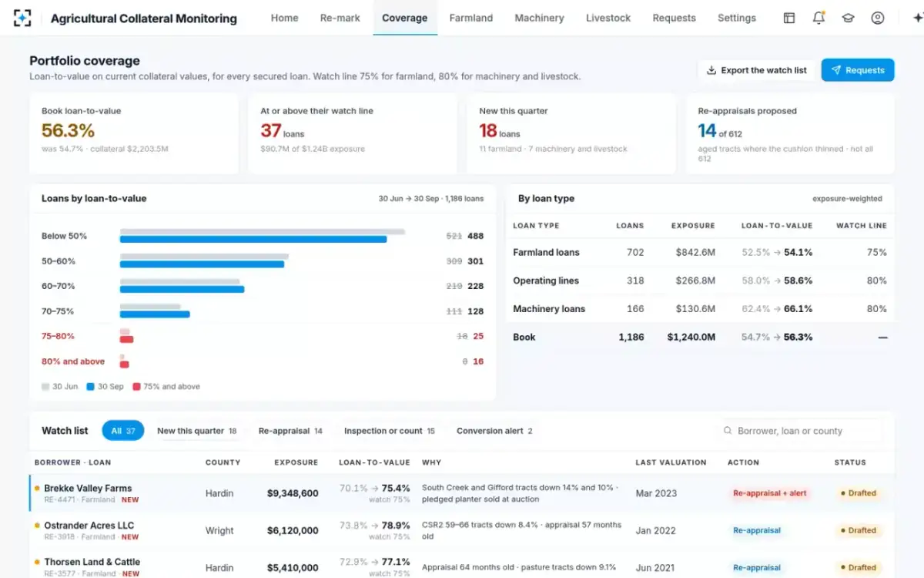This screenshot has width=924, height=578.
Task: Click the $6,120,000 exposure value
Action: (x=293, y=530)
